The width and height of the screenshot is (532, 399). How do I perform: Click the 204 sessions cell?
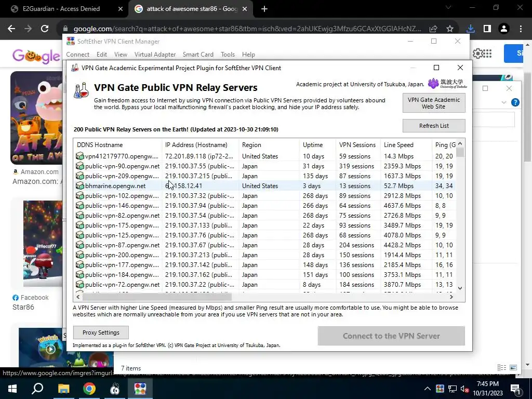click(356, 245)
